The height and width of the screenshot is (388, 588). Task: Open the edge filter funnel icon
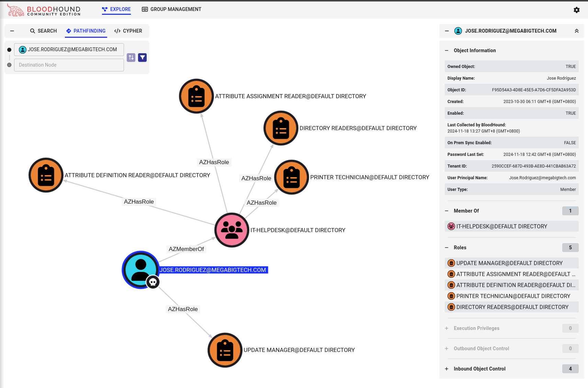(142, 57)
